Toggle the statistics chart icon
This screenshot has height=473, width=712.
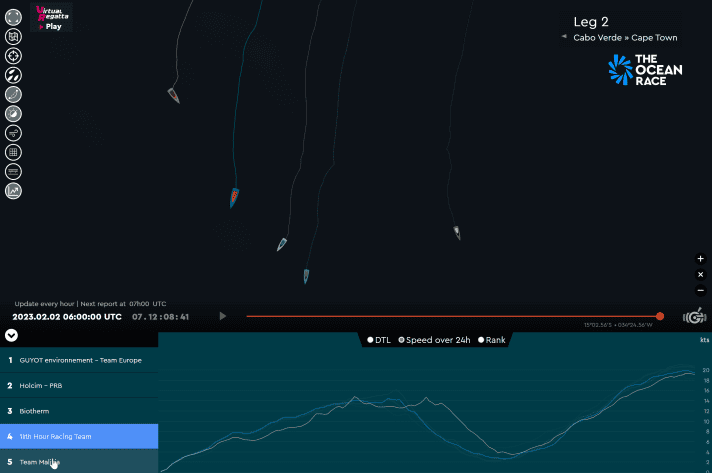13,191
